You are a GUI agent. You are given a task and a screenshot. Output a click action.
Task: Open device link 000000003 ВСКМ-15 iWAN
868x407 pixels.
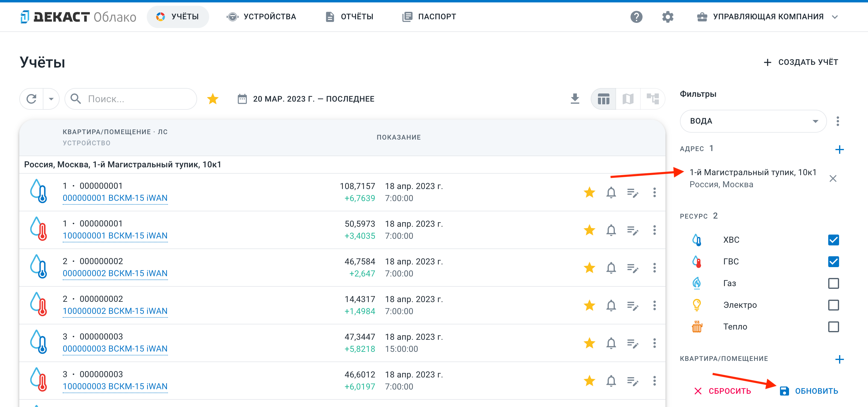click(115, 349)
